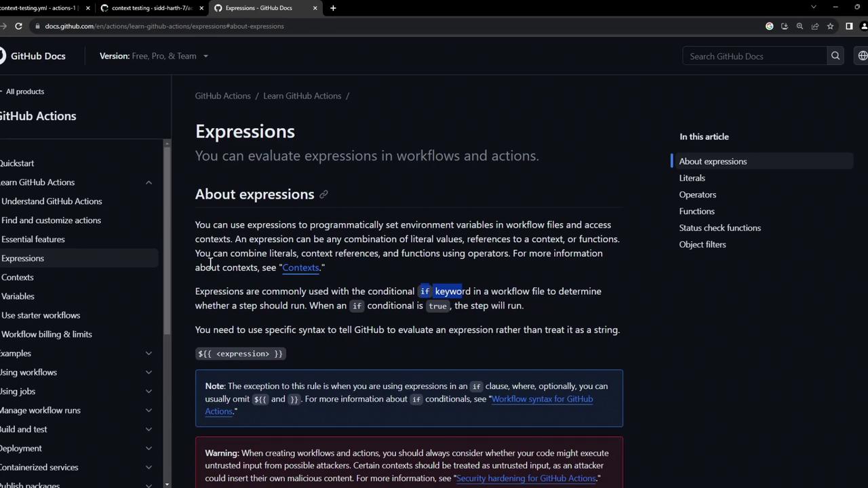Go to Literals in the article outline

[x=692, y=178]
